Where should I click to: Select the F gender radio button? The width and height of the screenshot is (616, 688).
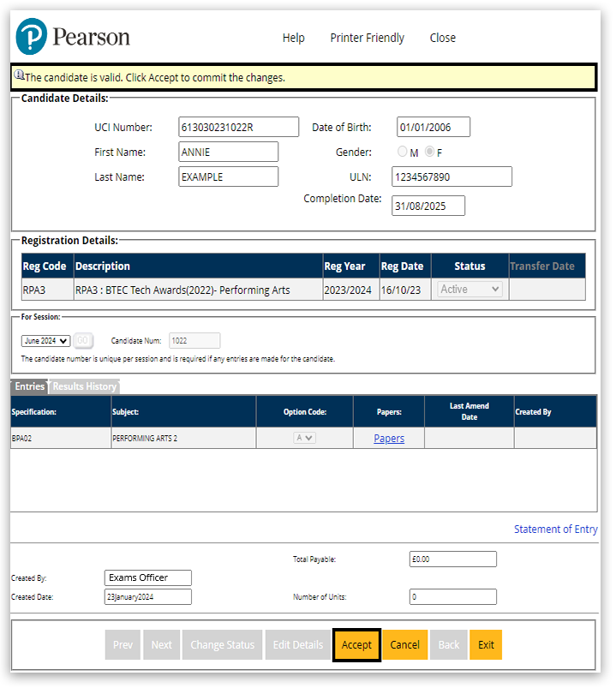[x=430, y=153]
